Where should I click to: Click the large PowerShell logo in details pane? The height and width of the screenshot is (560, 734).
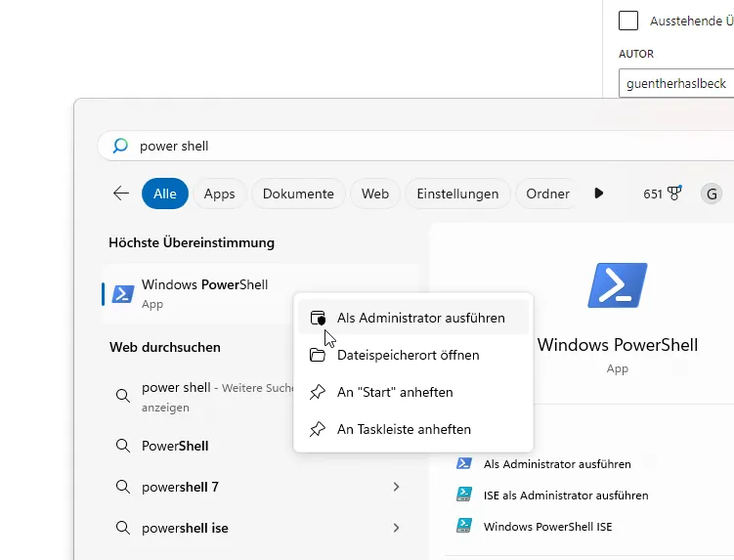pos(618,285)
